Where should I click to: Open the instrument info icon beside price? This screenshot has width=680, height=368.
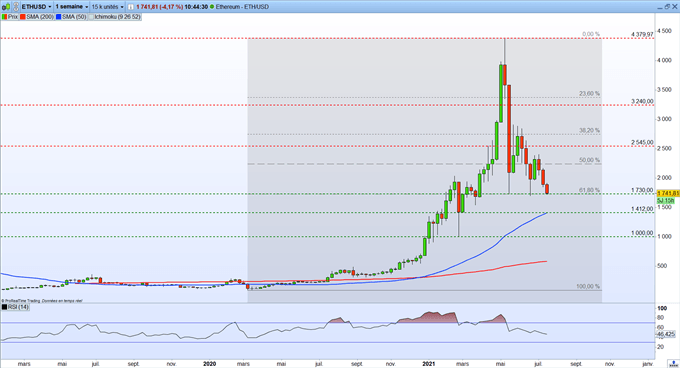tap(130, 7)
